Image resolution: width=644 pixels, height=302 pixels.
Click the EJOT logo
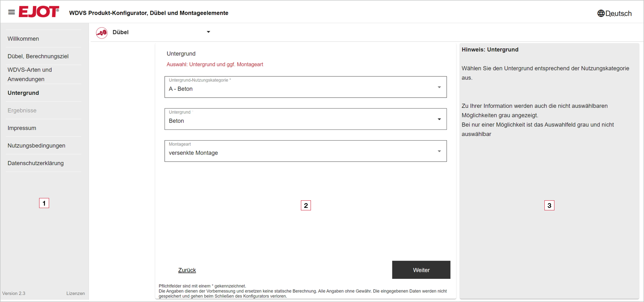[39, 12]
